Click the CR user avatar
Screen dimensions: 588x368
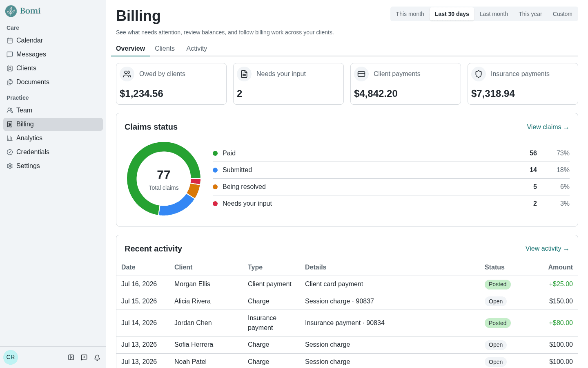11,357
